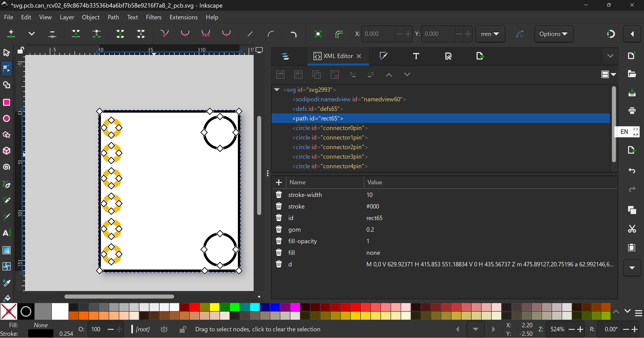This screenshot has width=644, height=338.
Task: Close the XML Editor tab
Action: (359, 56)
